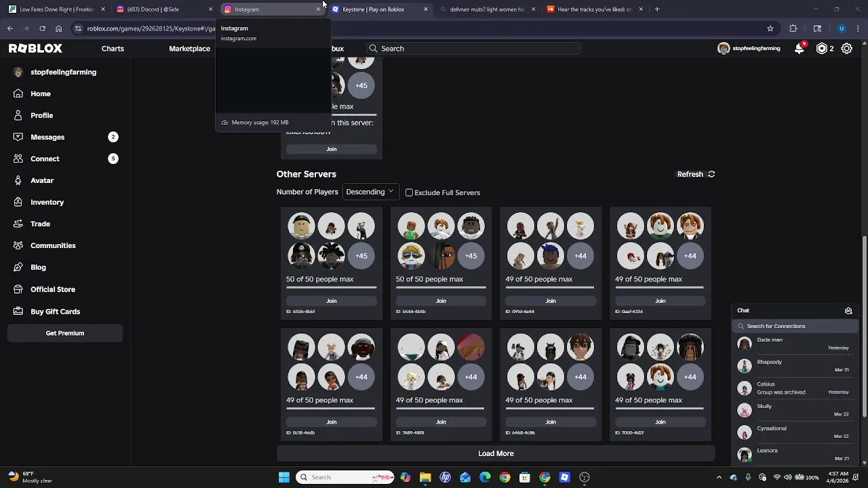This screenshot has width=868, height=488.
Task: Open Marketplace in the top navigation
Action: [x=189, y=49]
